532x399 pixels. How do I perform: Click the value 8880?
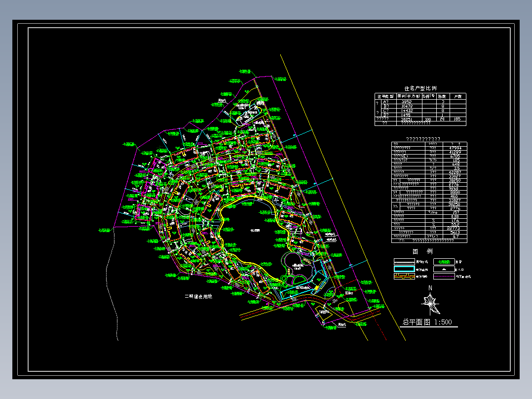click(455, 192)
